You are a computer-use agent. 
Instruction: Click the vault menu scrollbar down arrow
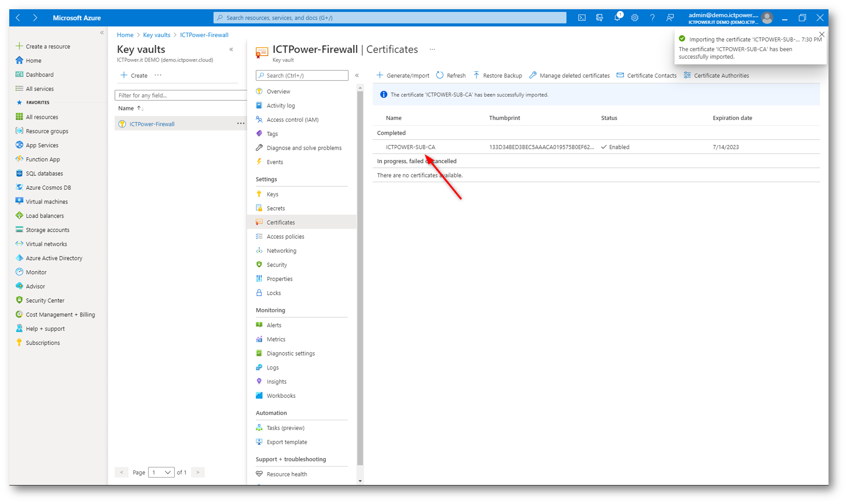tap(360, 481)
